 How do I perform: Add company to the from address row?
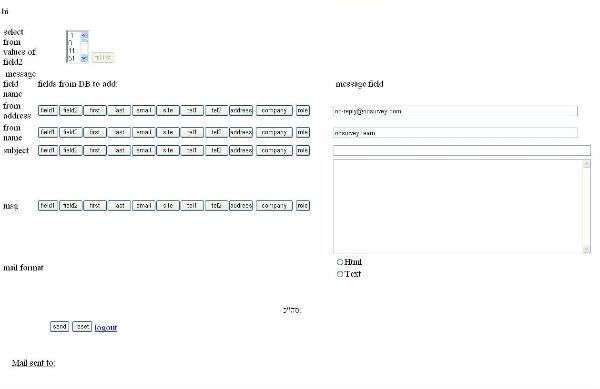274,111
